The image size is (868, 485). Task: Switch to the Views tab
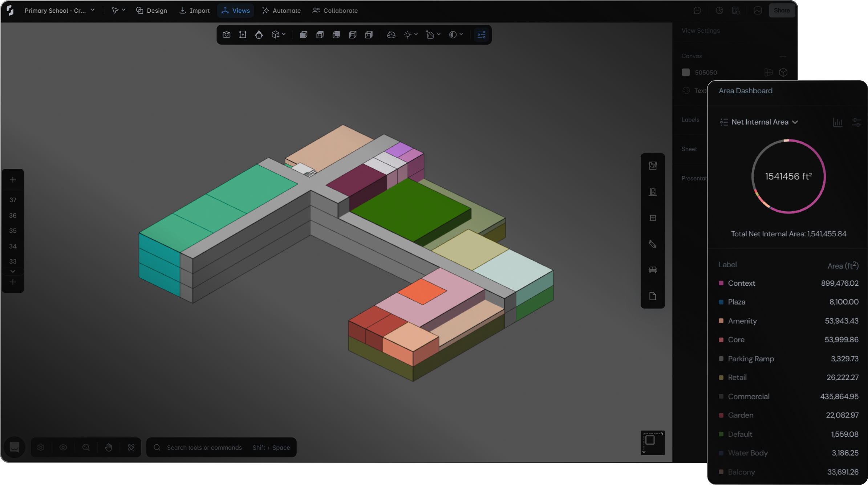236,11
